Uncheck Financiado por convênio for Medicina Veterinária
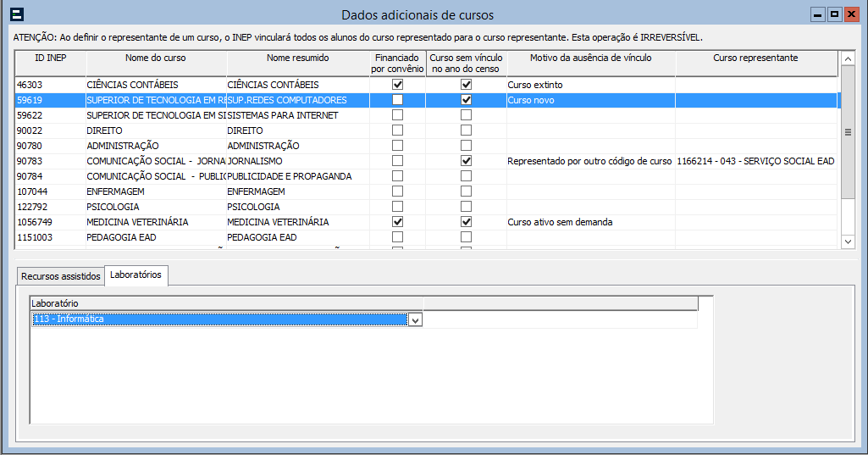The height and width of the screenshot is (455, 868). 397,222
